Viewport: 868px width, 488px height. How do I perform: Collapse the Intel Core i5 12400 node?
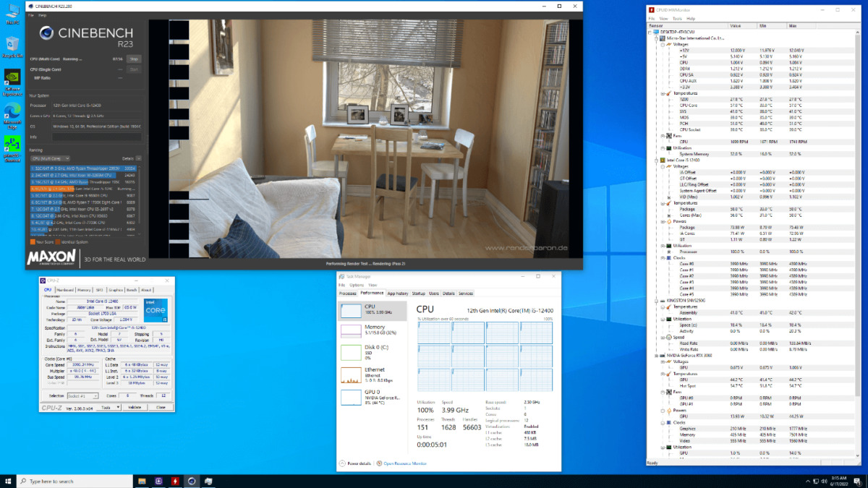(x=657, y=159)
